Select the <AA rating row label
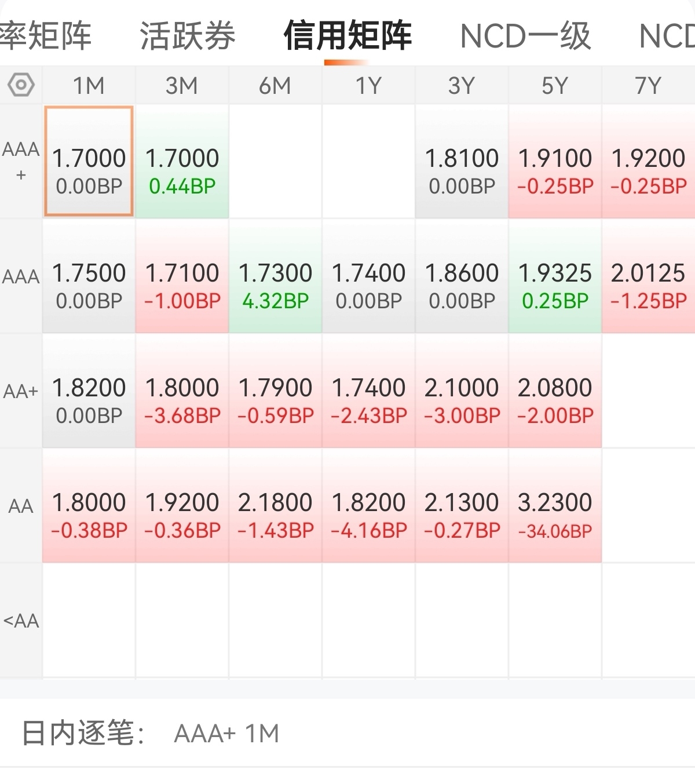Image resolution: width=695 pixels, height=784 pixels. 21,621
